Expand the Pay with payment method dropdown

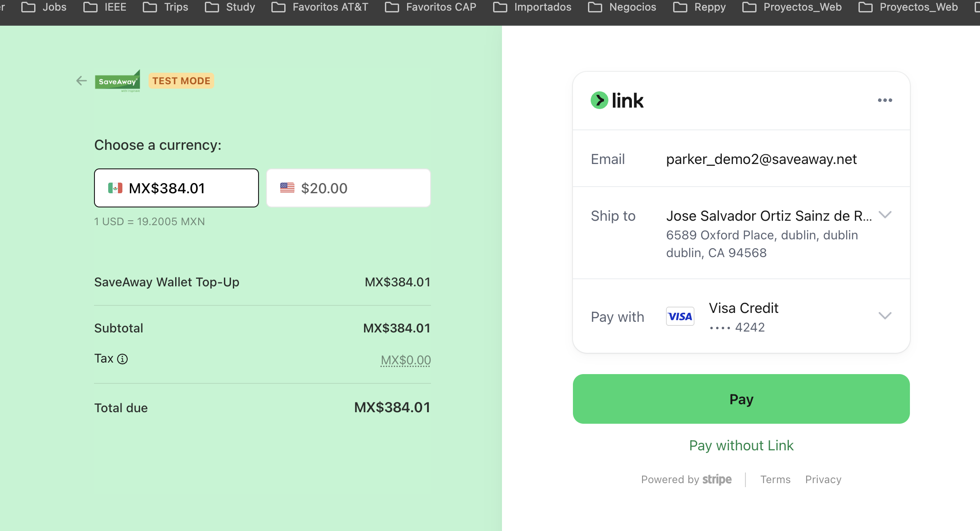[x=885, y=316]
